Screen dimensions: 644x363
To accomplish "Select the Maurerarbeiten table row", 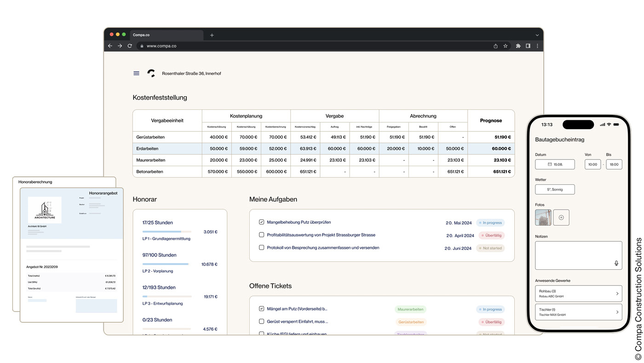I will [323, 160].
